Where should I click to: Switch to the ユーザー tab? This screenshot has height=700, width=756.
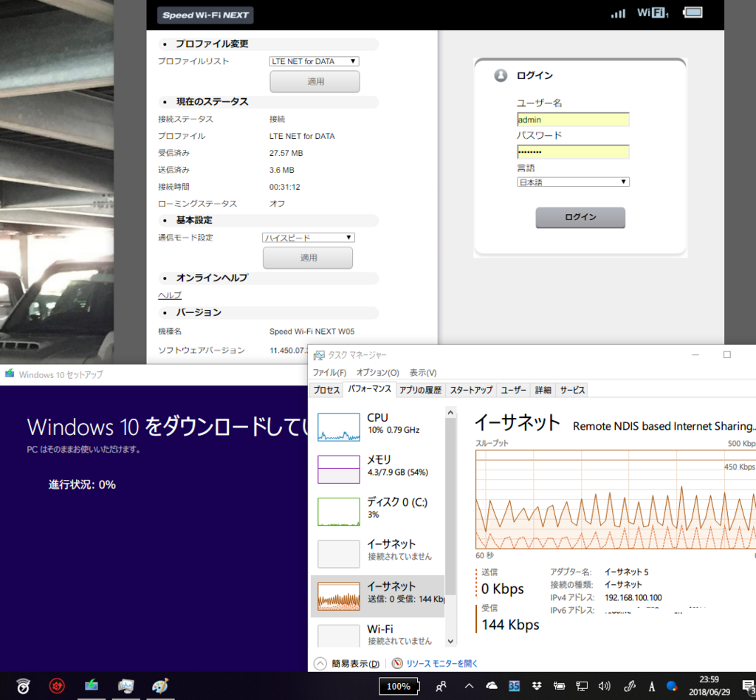point(513,390)
